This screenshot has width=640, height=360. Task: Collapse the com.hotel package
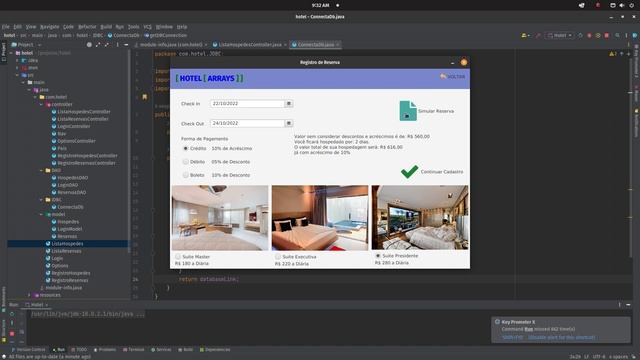point(36,97)
